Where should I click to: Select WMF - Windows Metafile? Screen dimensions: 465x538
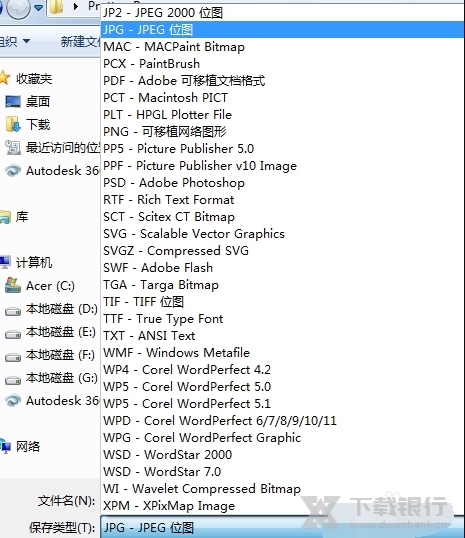[282, 353]
